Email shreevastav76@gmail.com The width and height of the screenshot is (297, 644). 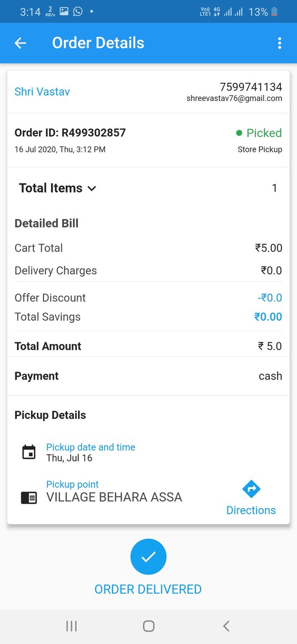pyautogui.click(x=234, y=98)
